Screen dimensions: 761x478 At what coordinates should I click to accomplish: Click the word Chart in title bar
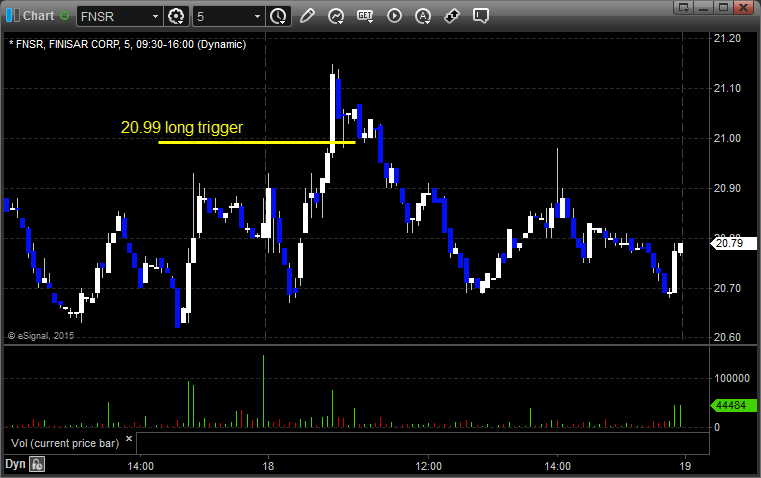click(38, 16)
